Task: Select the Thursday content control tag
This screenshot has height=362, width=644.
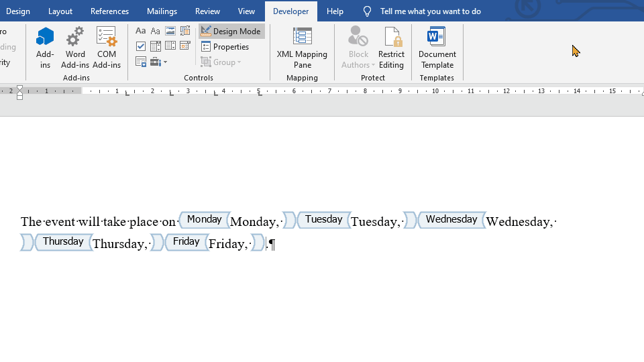Action: 63,242
